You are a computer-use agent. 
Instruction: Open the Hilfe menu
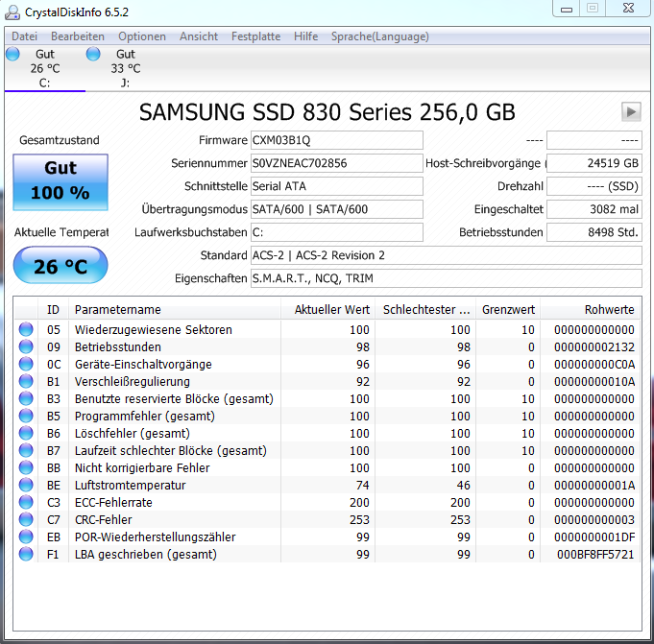coord(305,36)
